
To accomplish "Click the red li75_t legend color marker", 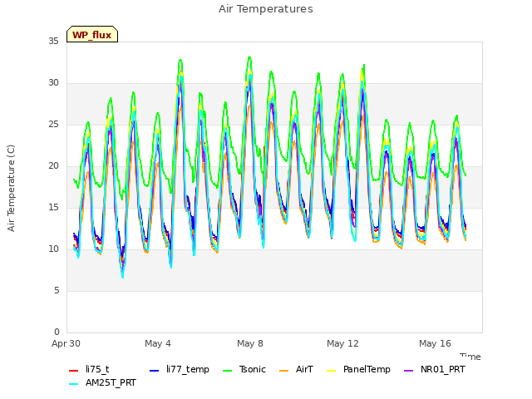I will pyautogui.click(x=74, y=371).
